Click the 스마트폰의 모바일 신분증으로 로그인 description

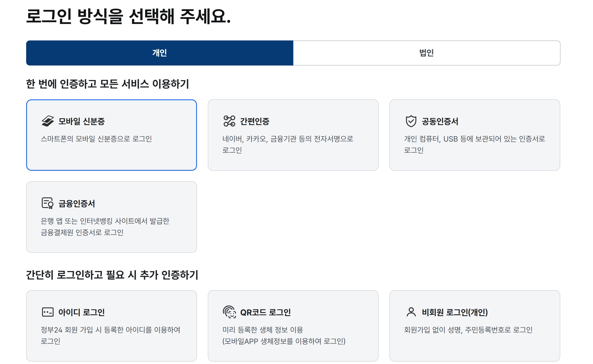tap(96, 139)
